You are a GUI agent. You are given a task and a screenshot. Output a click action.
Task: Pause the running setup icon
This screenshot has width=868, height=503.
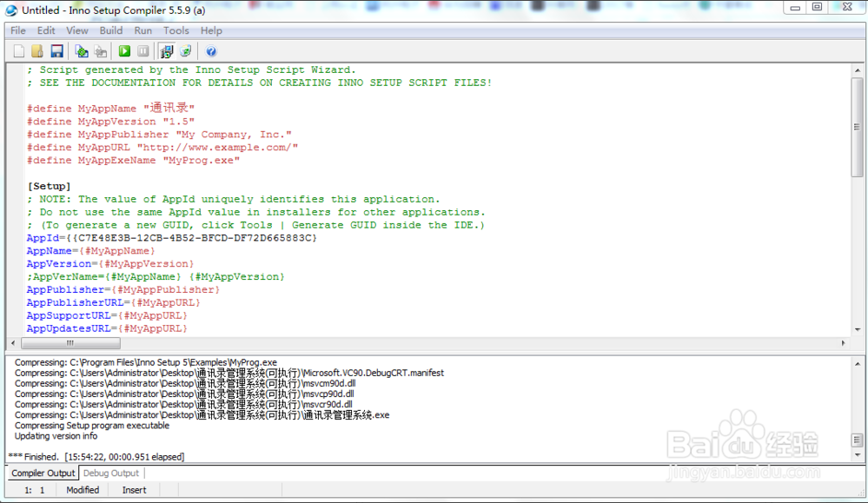coord(142,51)
